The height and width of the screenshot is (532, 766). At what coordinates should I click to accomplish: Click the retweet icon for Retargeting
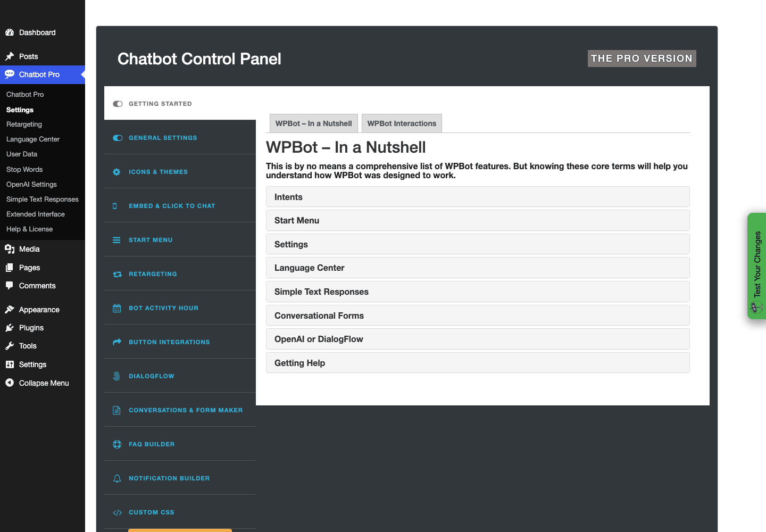coord(117,274)
